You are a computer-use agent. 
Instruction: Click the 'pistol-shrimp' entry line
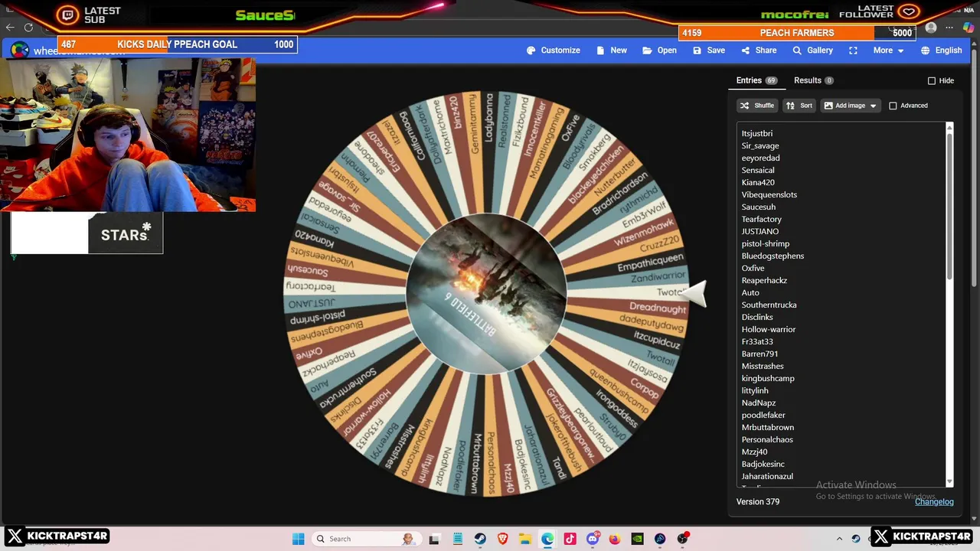click(x=765, y=244)
